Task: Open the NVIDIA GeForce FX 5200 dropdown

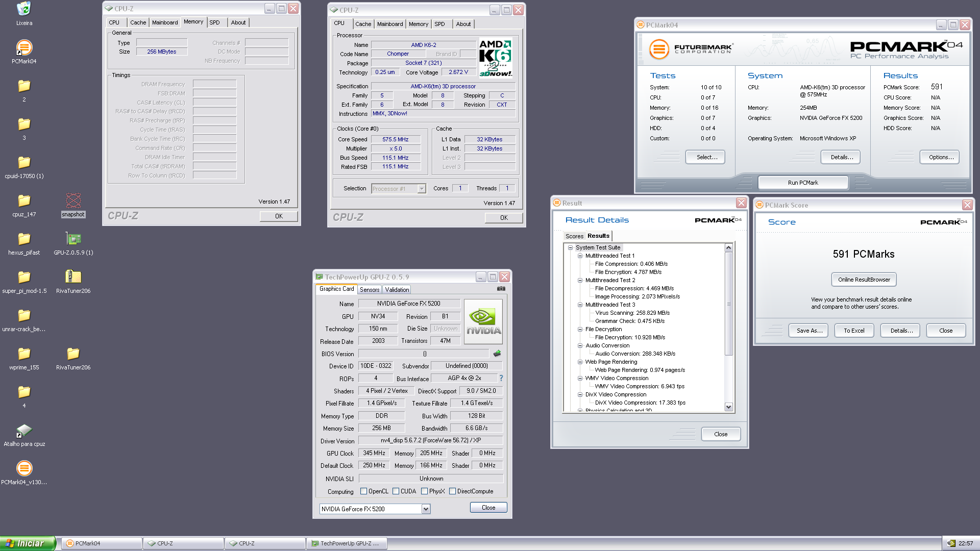Action: click(x=426, y=509)
